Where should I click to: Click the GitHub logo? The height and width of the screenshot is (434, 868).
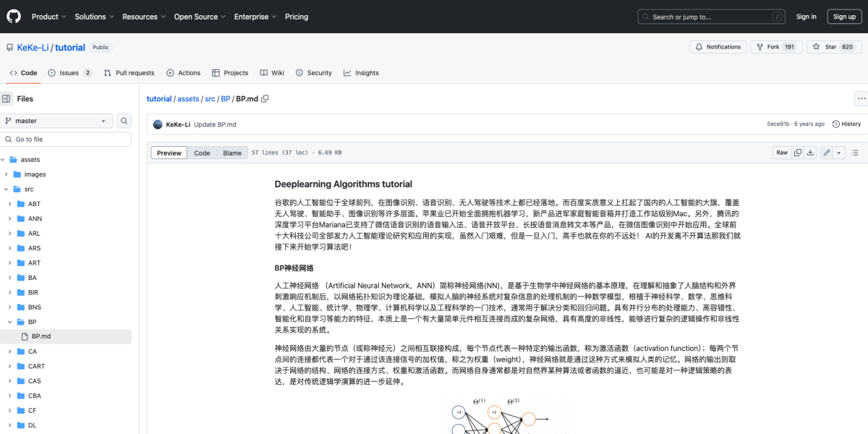[x=13, y=16]
